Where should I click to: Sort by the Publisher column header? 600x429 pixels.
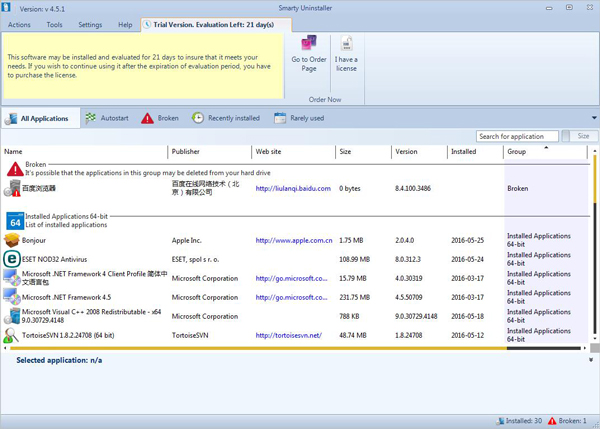(210, 152)
